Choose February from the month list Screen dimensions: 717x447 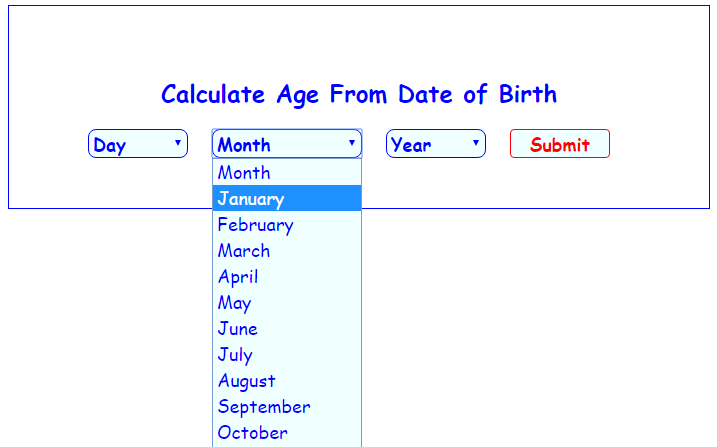click(287, 224)
